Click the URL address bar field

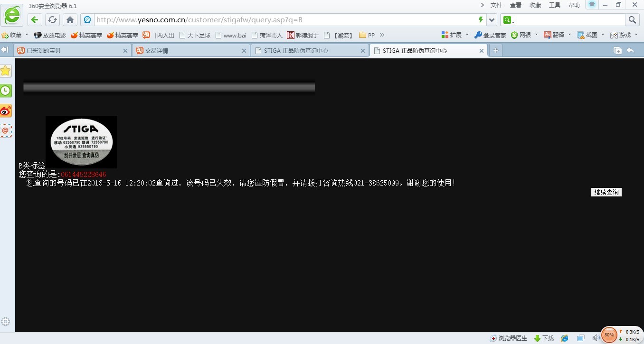(285, 19)
